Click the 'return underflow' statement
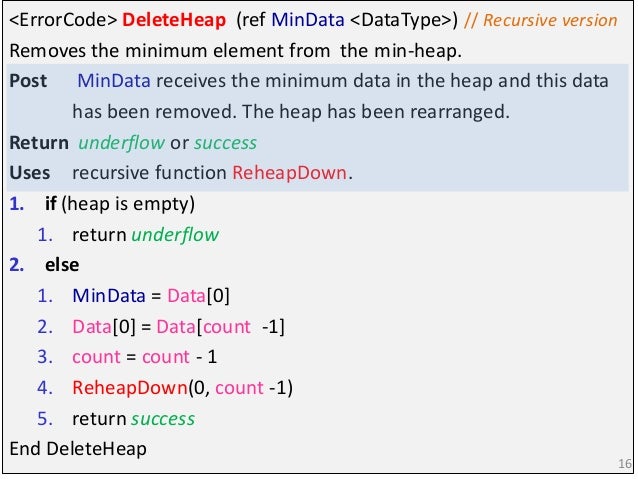Viewport: 638px width, 479px height. tap(145, 236)
